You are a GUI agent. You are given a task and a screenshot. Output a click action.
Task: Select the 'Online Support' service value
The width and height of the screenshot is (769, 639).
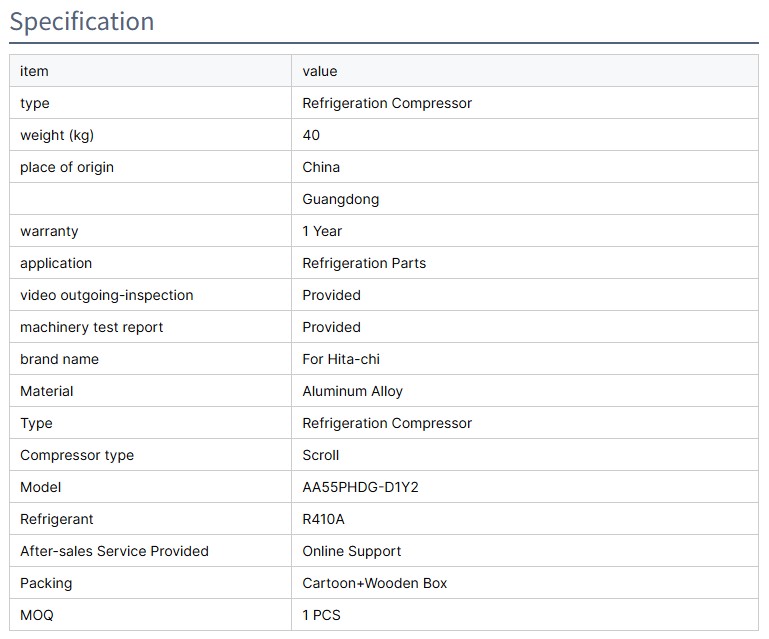click(x=352, y=551)
